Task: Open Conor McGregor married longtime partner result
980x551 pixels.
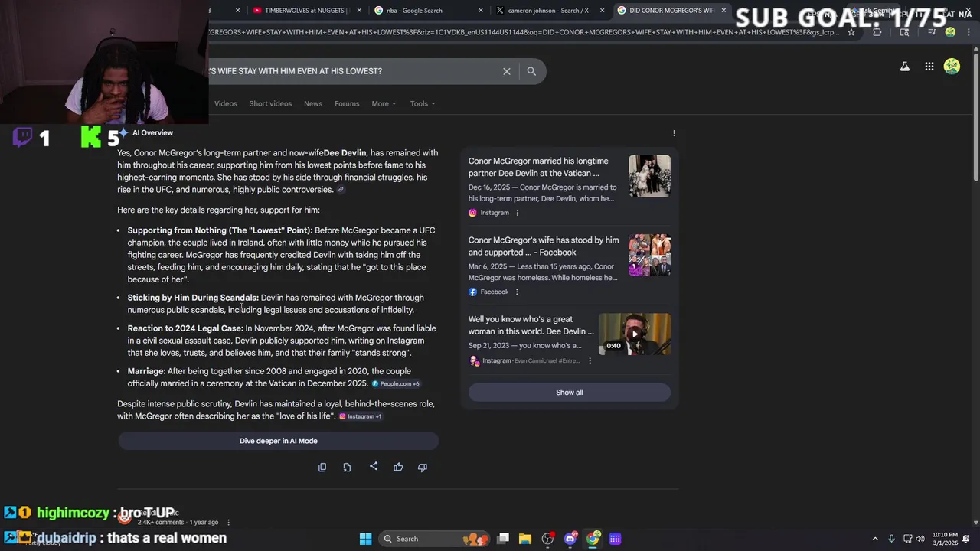Action: click(538, 167)
